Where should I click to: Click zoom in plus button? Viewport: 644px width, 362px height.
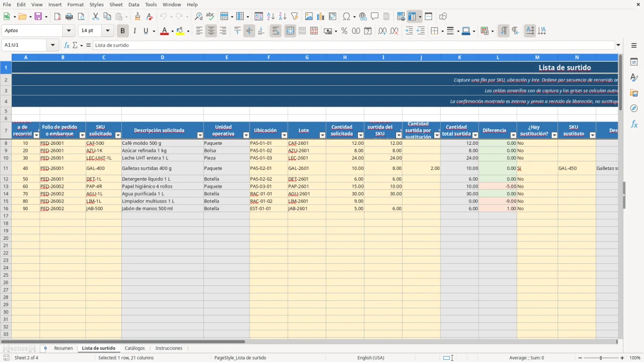(x=623, y=358)
